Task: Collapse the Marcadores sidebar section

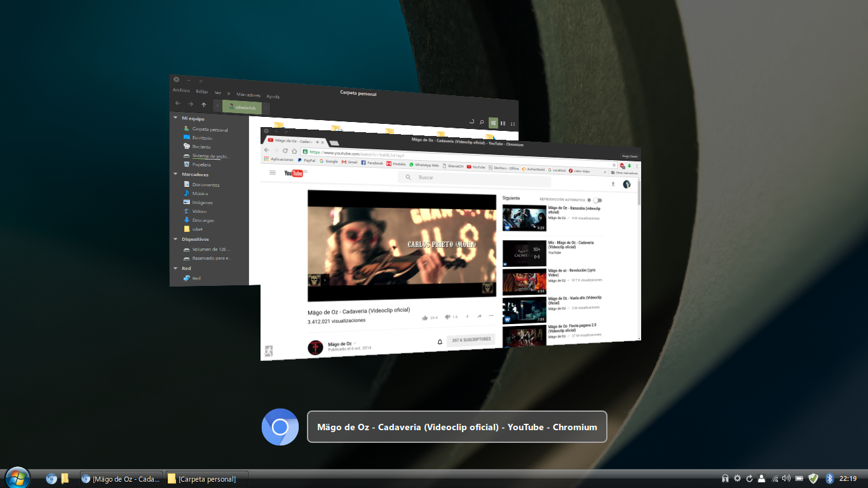Action: pos(175,174)
